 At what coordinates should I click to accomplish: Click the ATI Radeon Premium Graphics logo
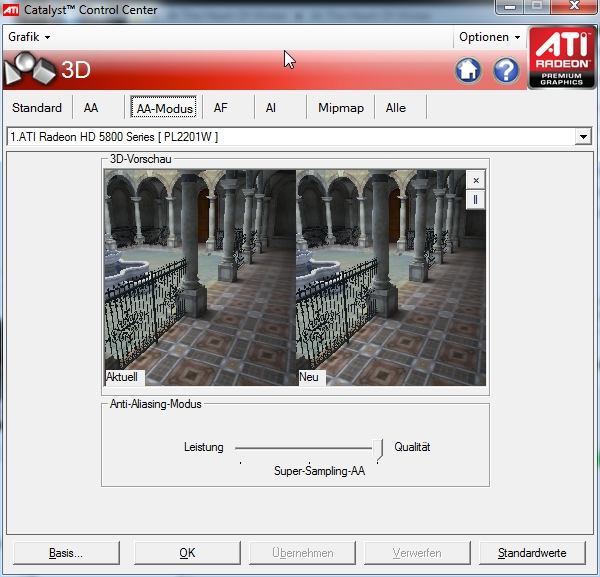point(562,57)
